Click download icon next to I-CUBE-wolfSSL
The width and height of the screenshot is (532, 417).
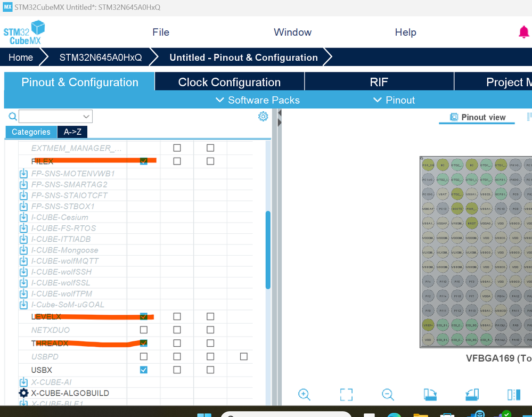coord(23,283)
